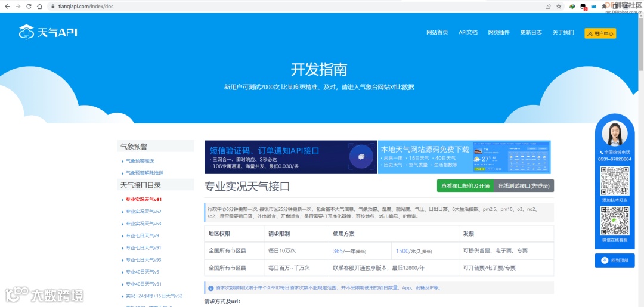Open 更新日志 in top navigation
The height and width of the screenshot is (307, 644).
pyautogui.click(x=531, y=32)
